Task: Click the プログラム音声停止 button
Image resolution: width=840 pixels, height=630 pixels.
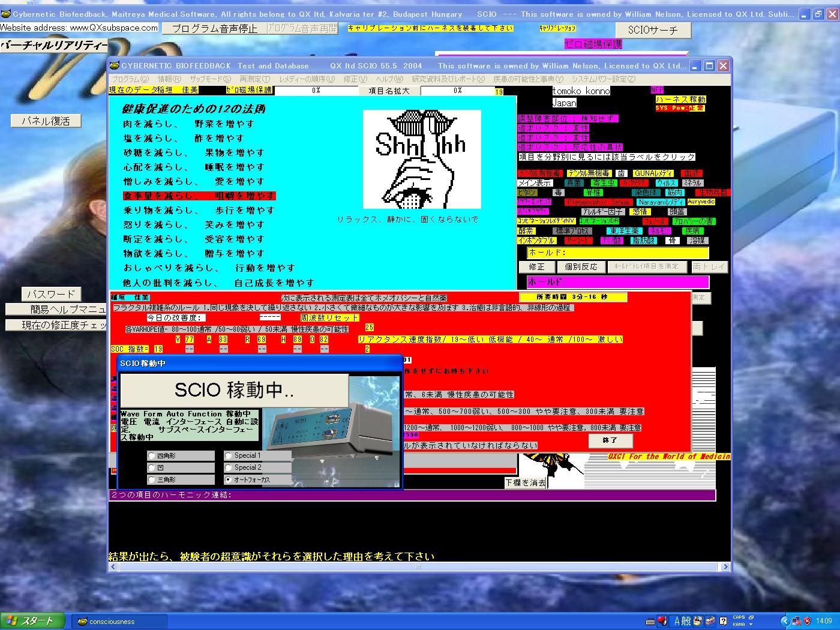Action: click(214, 28)
